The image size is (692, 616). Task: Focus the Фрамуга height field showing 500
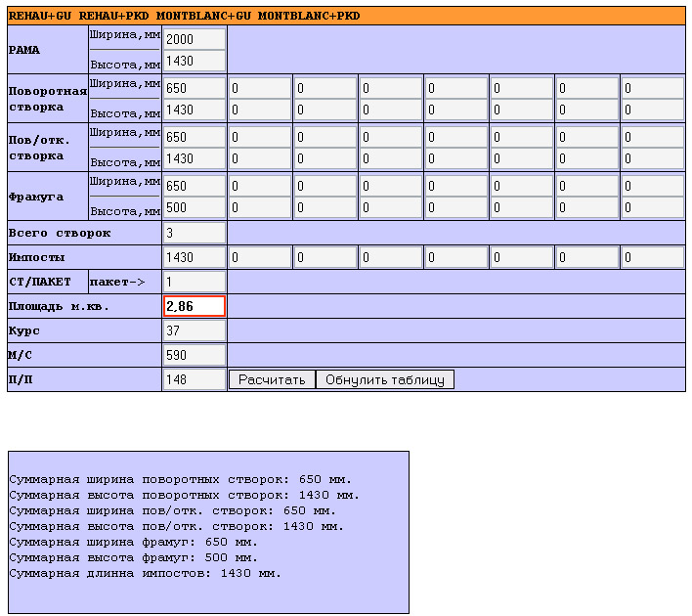[194, 207]
